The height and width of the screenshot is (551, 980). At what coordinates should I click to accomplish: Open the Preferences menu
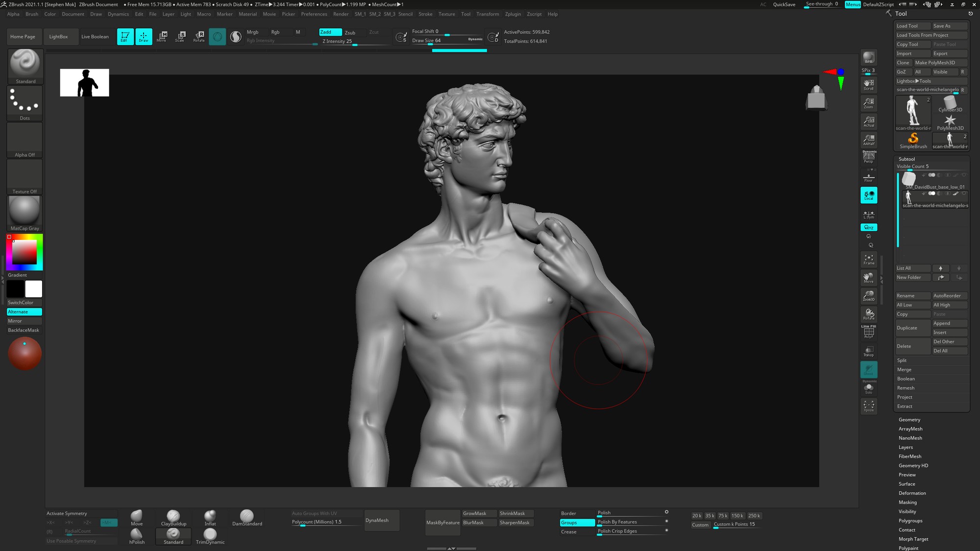pos(314,14)
